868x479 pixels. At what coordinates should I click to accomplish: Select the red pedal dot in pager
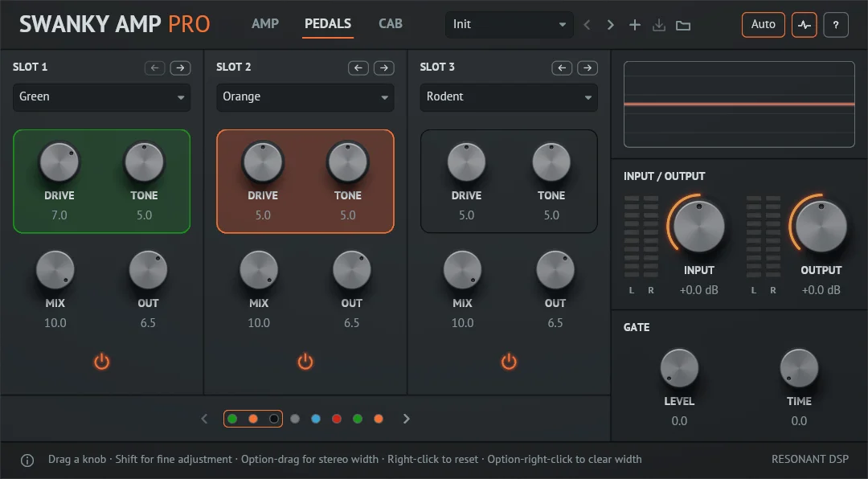[337, 419]
